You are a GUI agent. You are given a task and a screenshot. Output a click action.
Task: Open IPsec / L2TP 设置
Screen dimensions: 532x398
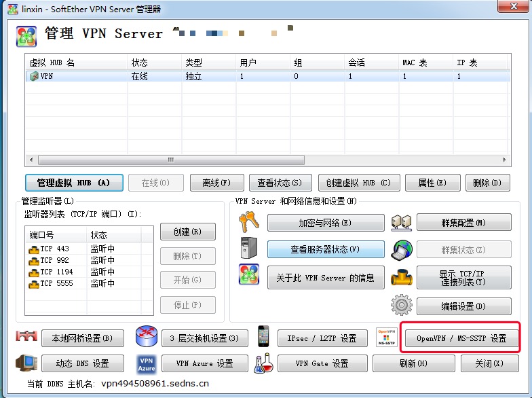[322, 338]
